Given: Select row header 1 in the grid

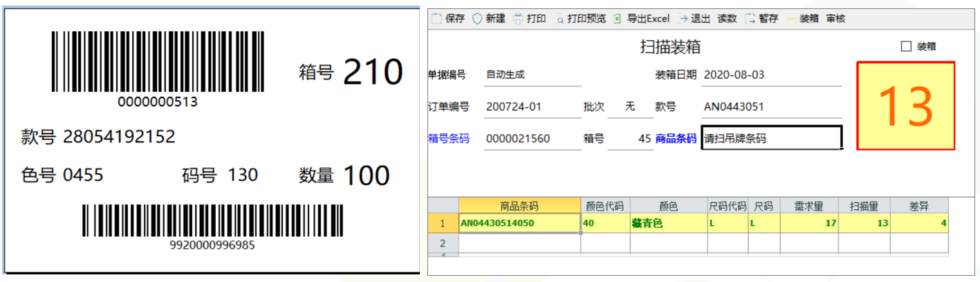Looking at the screenshot, I should 443,223.
